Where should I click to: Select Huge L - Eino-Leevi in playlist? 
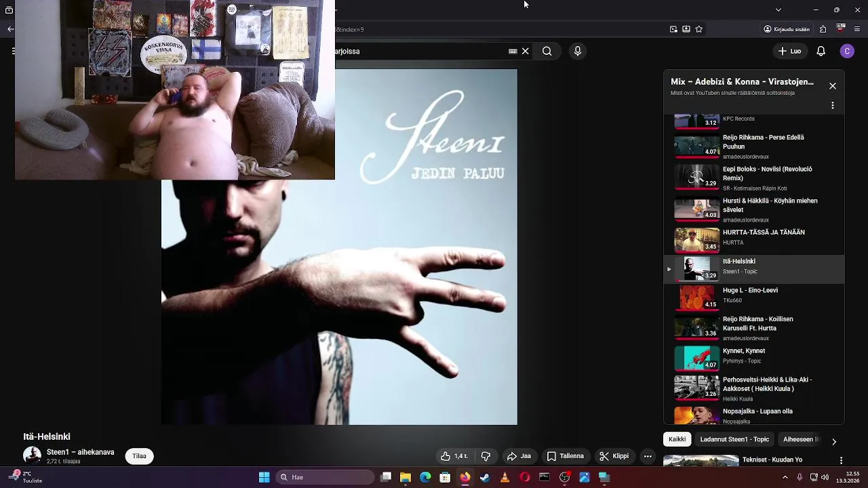click(754, 297)
